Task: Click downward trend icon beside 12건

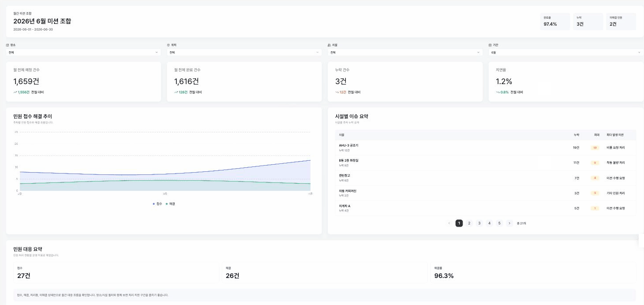Action: pos(337,92)
